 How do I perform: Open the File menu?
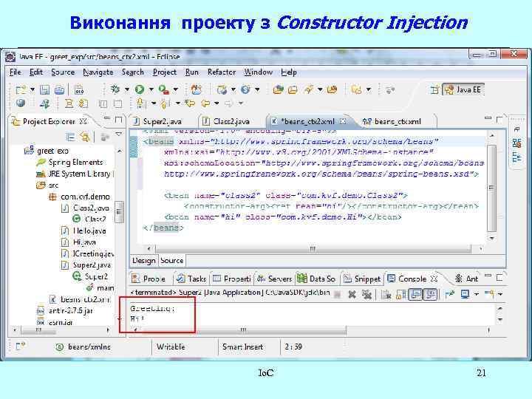(16, 72)
